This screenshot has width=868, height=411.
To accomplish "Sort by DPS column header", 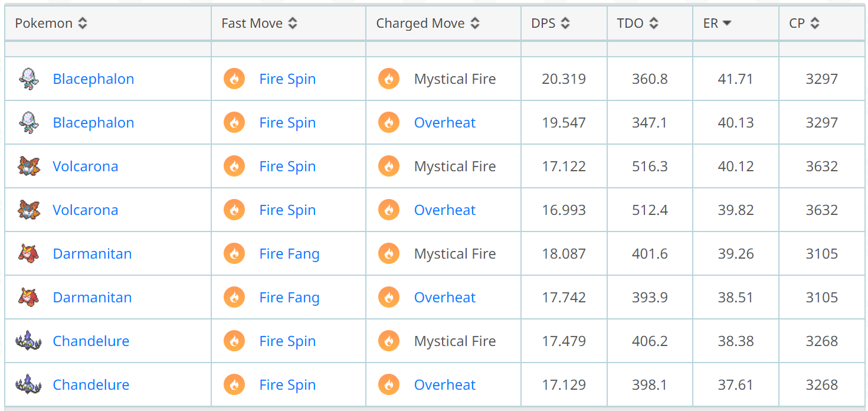I will [550, 24].
